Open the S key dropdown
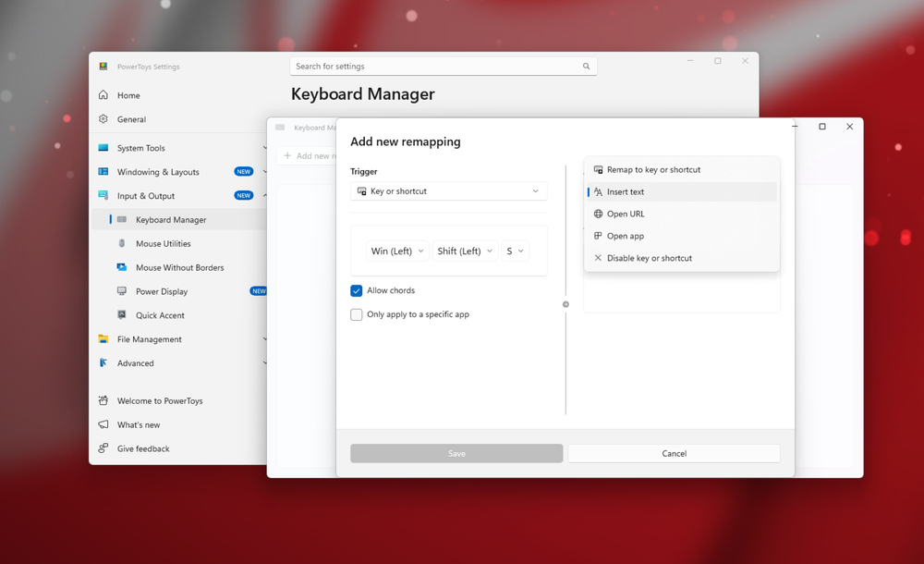Screen dimensions: 924x564 tap(515, 251)
